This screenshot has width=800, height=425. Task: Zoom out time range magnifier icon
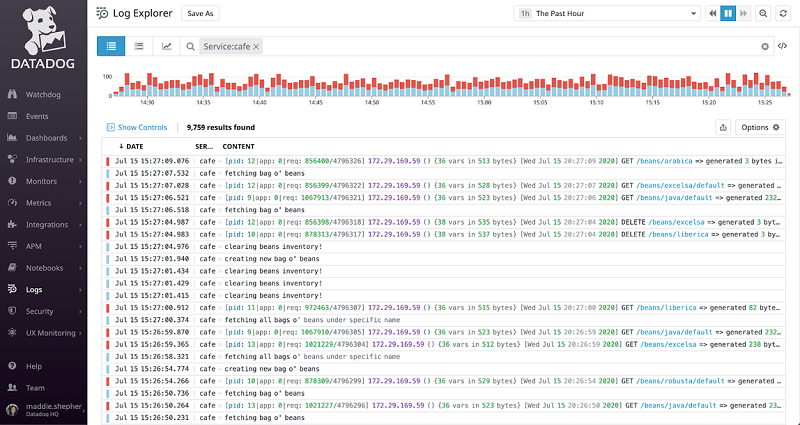pyautogui.click(x=763, y=14)
